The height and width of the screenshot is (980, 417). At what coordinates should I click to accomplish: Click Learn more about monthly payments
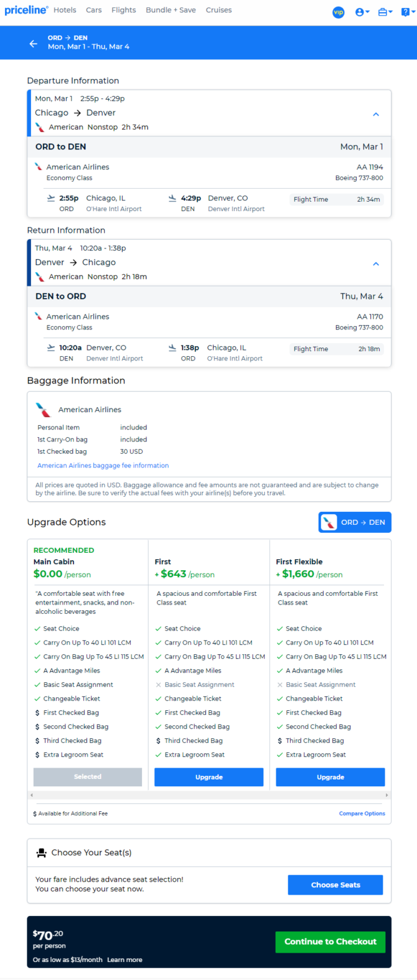(124, 959)
